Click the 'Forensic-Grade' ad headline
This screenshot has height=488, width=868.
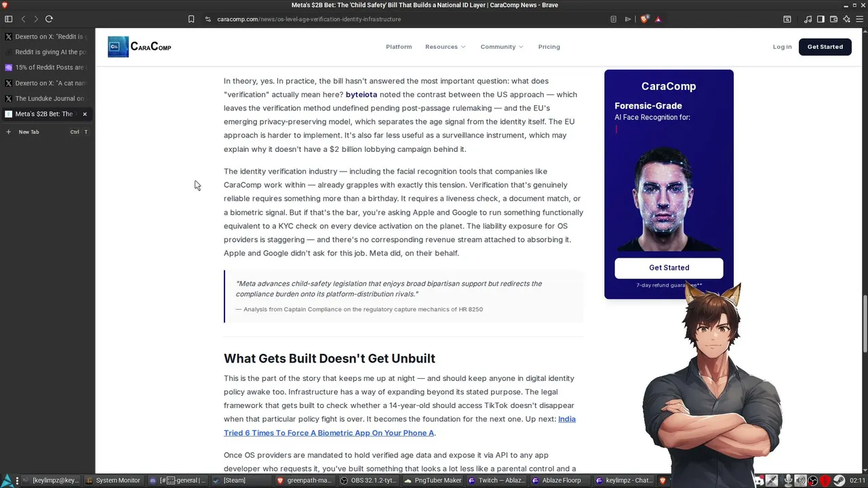tap(648, 106)
